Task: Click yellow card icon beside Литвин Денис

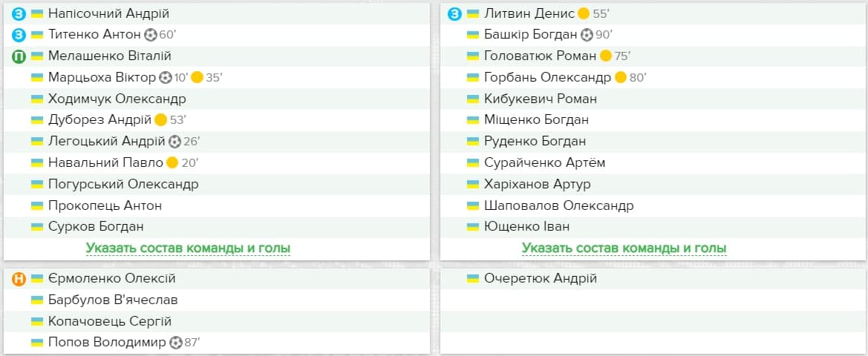Action: tap(583, 13)
